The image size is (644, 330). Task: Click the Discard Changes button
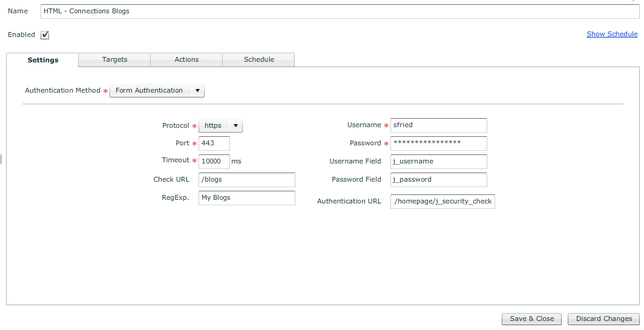point(603,319)
